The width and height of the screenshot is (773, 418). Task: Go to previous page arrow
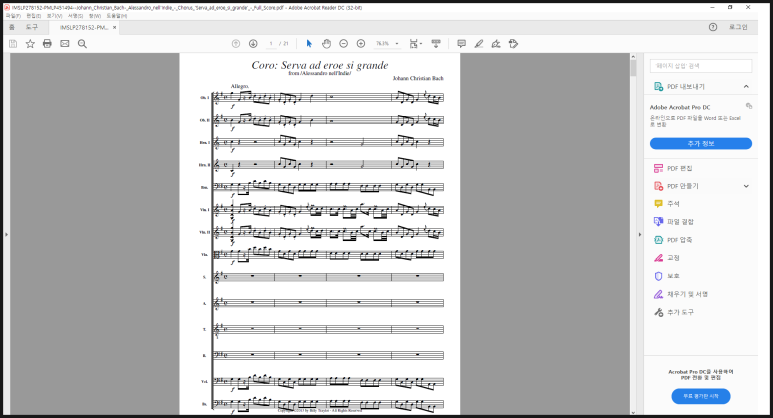[236, 44]
